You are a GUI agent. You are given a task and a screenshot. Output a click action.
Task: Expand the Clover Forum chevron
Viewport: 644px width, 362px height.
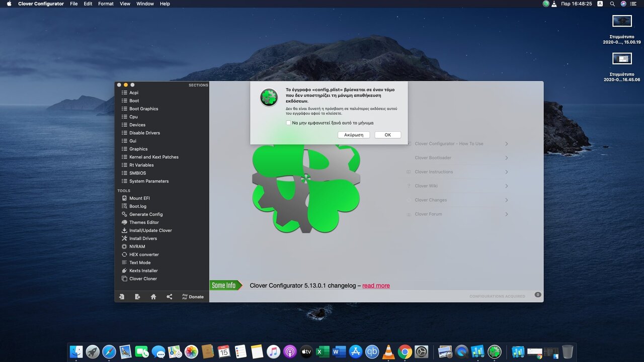(507, 214)
